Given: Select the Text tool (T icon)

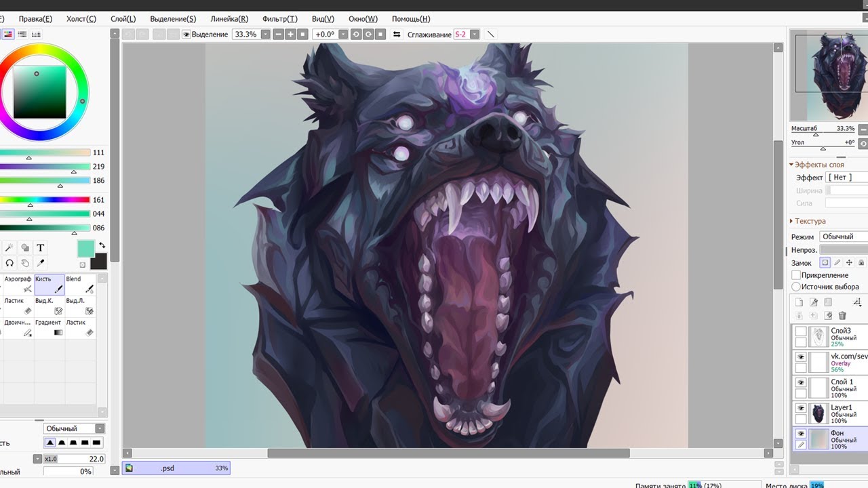Looking at the screenshot, I should pyautogui.click(x=40, y=248).
